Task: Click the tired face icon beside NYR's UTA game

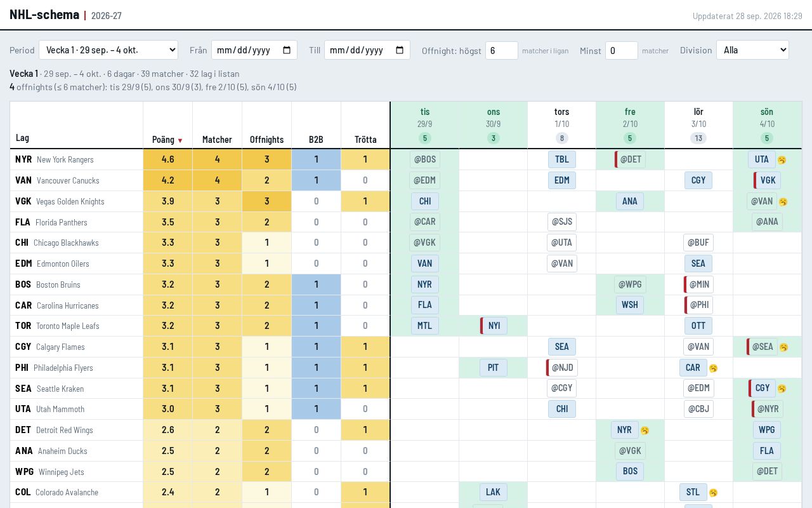Action: click(x=782, y=160)
